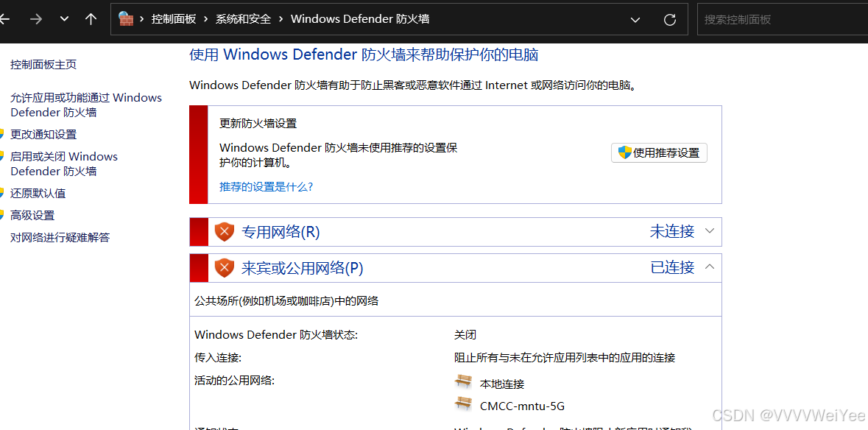868x430 pixels.
Task: Select 控制面板 breadcrumb
Action: tap(174, 19)
